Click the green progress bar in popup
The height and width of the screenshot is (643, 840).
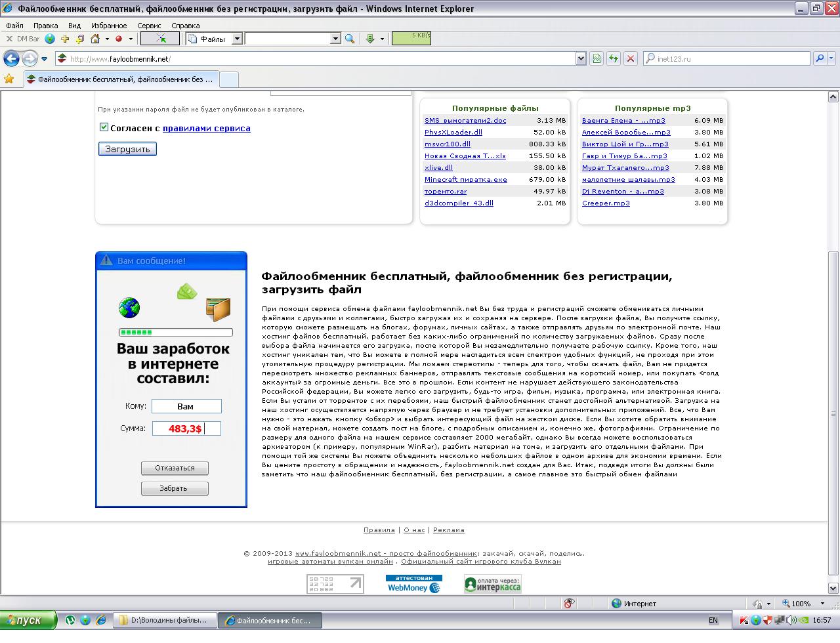[x=176, y=332]
